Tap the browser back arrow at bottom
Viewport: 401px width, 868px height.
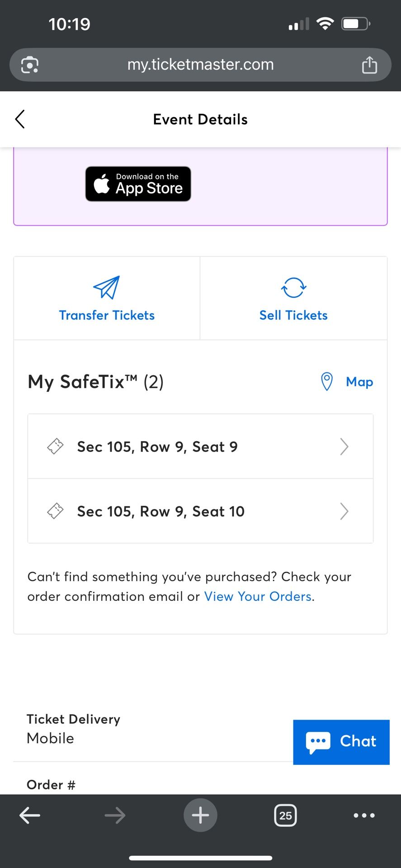tap(30, 816)
